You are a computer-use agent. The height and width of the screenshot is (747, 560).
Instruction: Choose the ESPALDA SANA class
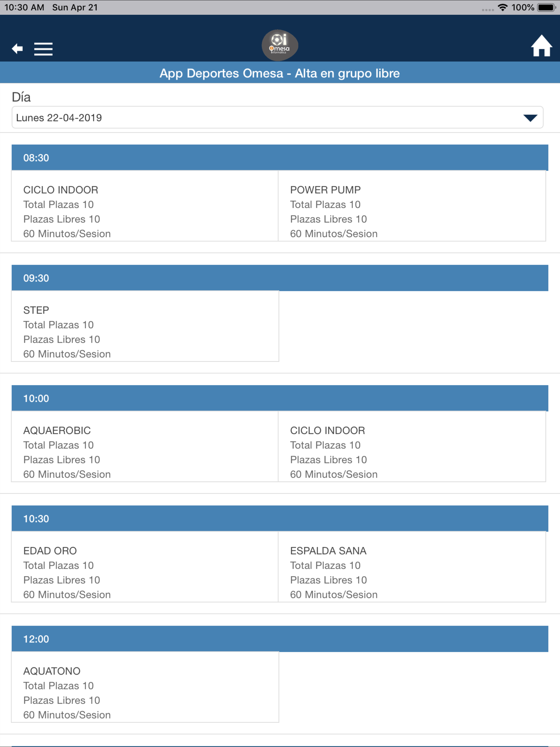pyautogui.click(x=412, y=567)
